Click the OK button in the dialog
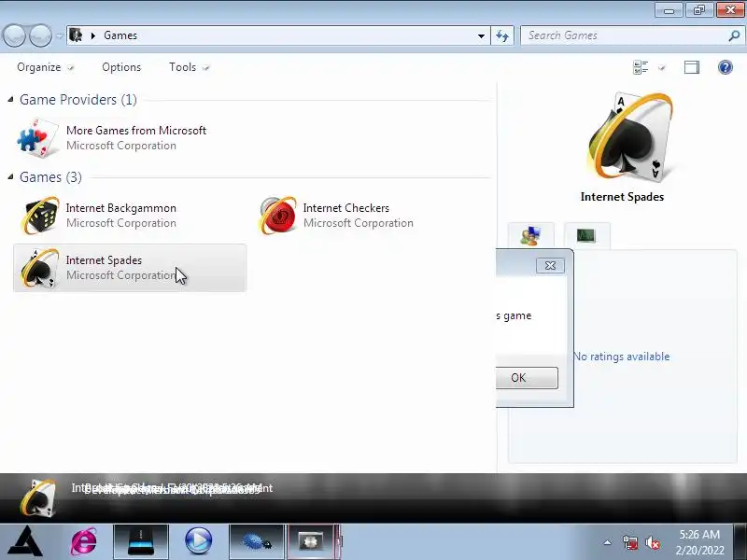This screenshot has width=747, height=560. click(x=527, y=378)
